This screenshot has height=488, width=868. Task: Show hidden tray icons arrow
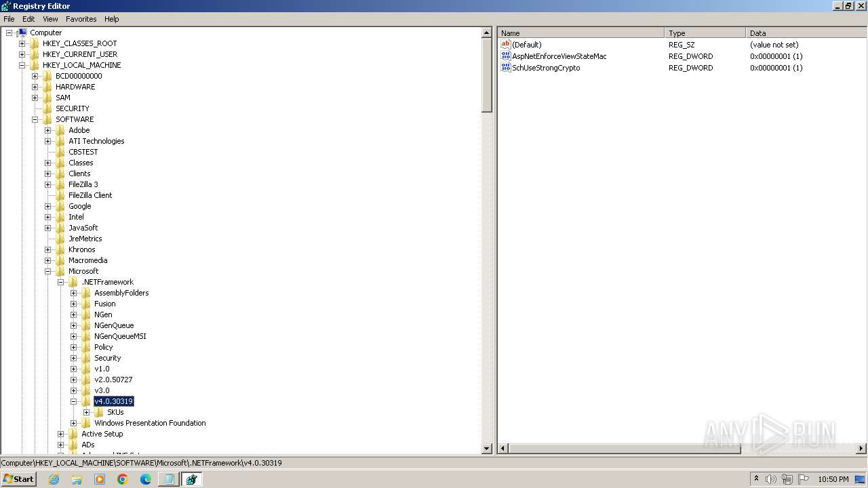[x=756, y=479]
